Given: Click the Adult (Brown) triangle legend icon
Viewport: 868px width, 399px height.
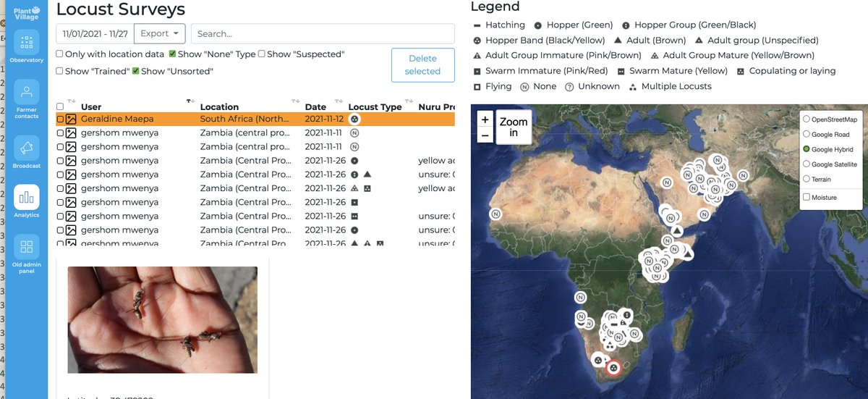Looking at the screenshot, I should (x=618, y=41).
